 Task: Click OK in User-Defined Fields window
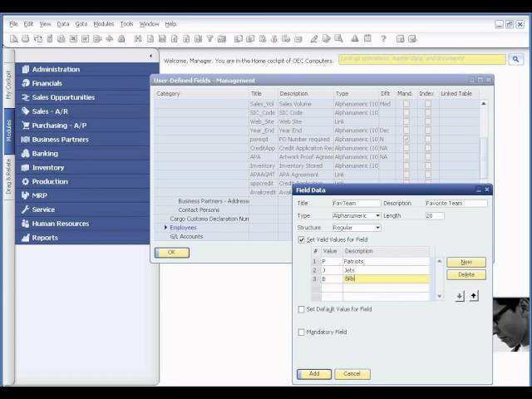[x=172, y=253]
